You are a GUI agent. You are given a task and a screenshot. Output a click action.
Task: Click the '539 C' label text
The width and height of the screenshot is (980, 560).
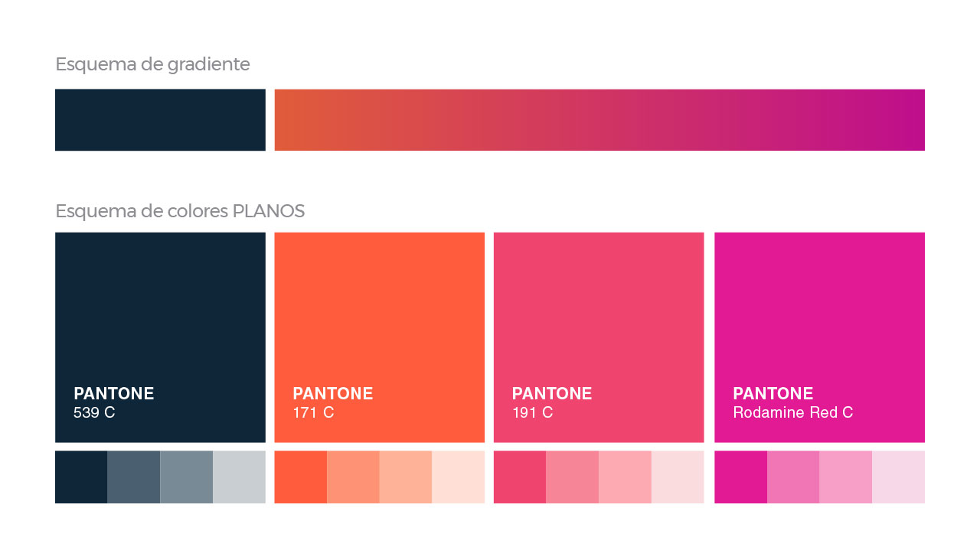pos(94,413)
